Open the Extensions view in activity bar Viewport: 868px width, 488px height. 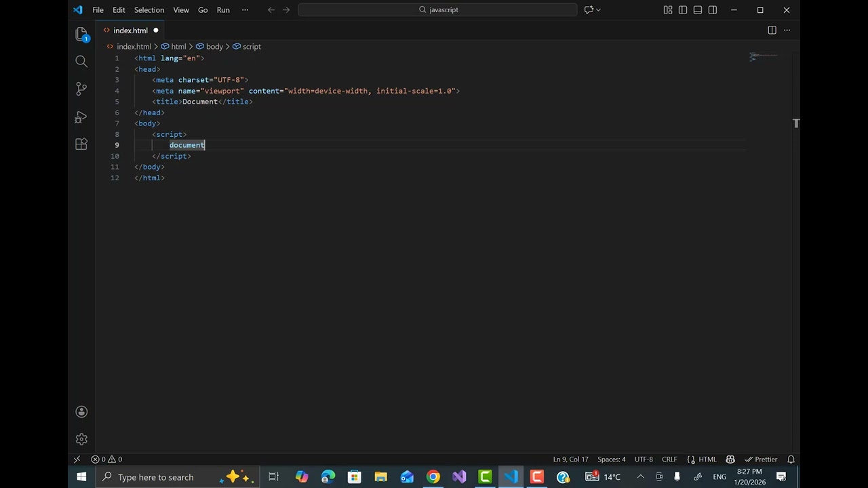(x=81, y=144)
